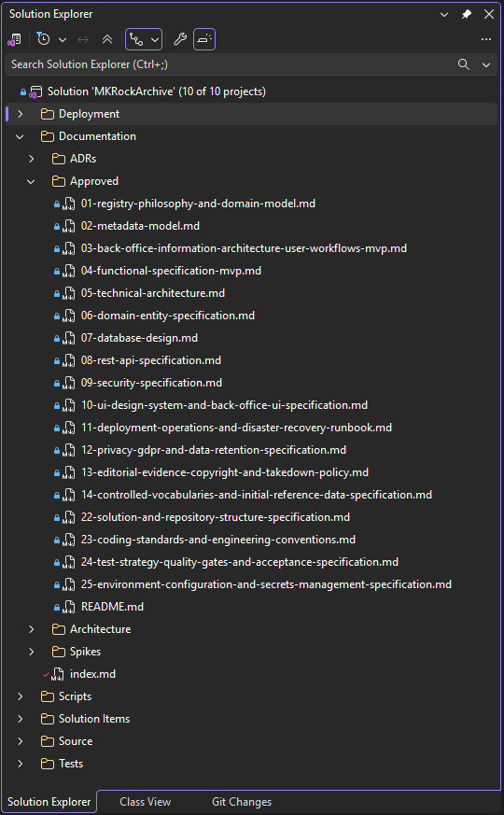The height and width of the screenshot is (815, 504).
Task: Click the Tests folder icon
Action: 48,763
